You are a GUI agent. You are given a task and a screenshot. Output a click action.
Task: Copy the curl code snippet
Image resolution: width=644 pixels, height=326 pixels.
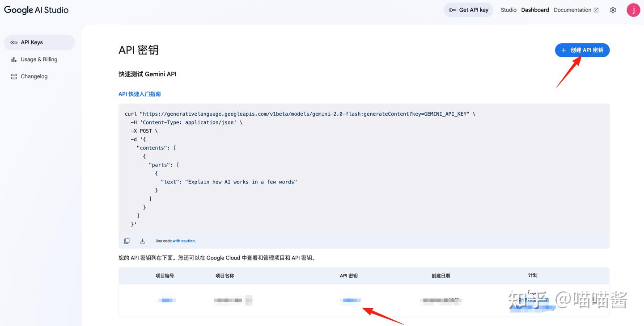(127, 241)
